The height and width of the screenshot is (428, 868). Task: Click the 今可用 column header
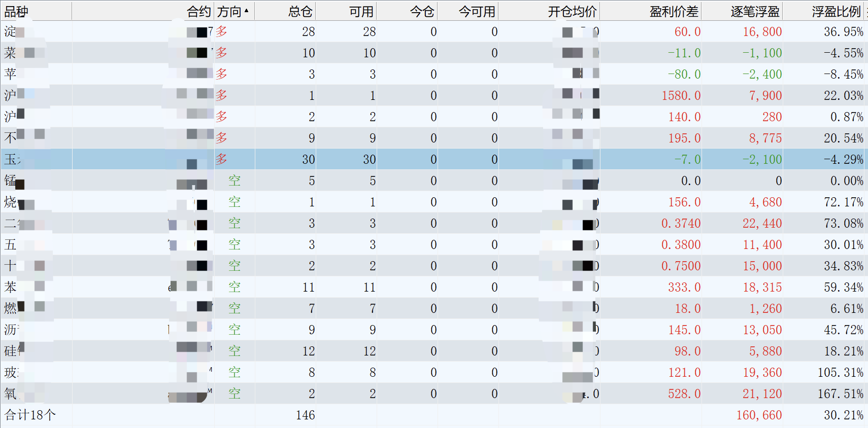click(x=476, y=11)
